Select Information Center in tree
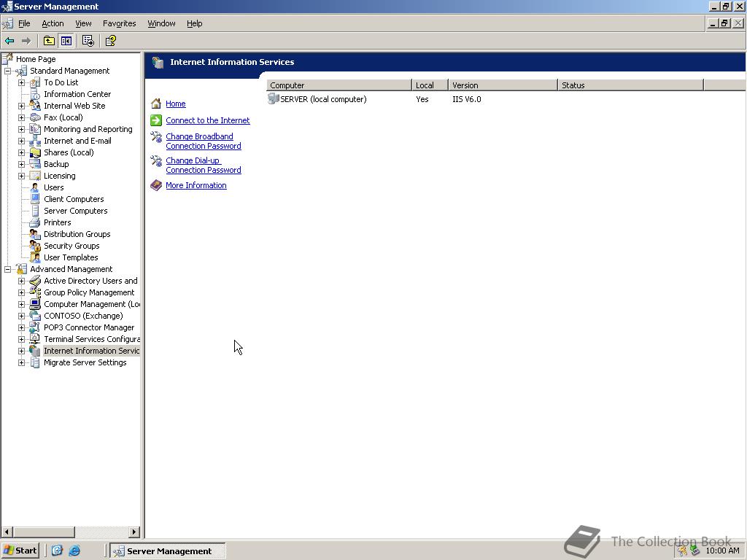747x560 pixels. pyautogui.click(x=77, y=94)
